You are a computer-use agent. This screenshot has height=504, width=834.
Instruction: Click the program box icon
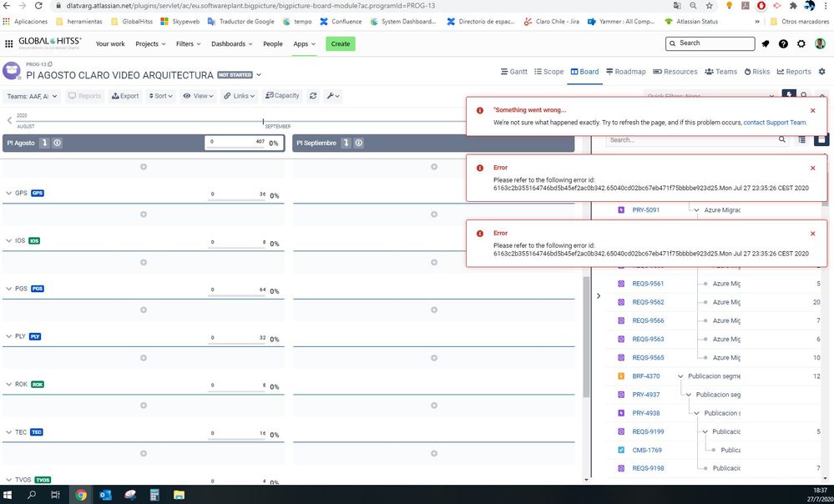12,71
